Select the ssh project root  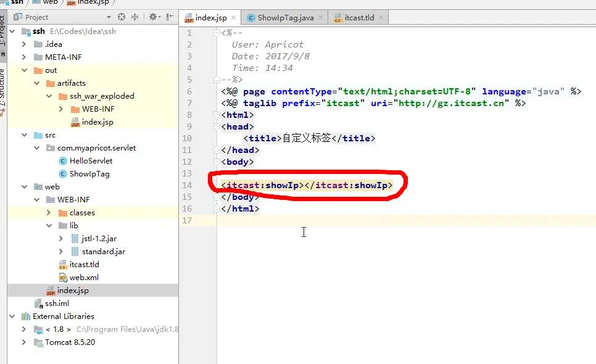[39, 31]
